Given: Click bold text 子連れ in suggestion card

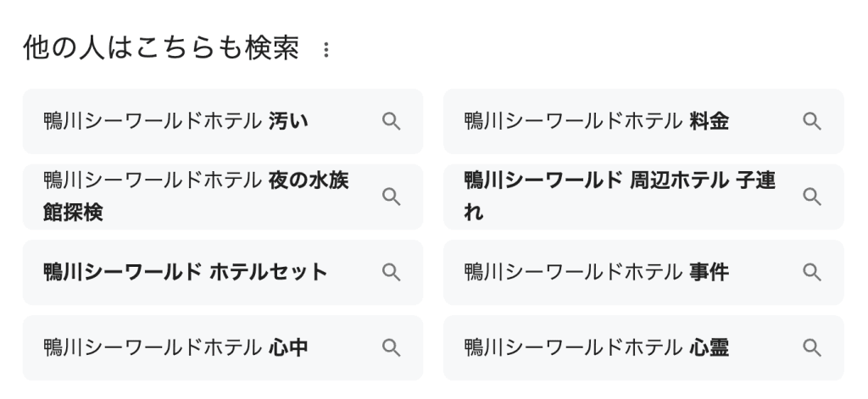Looking at the screenshot, I should pyautogui.click(x=620, y=197).
